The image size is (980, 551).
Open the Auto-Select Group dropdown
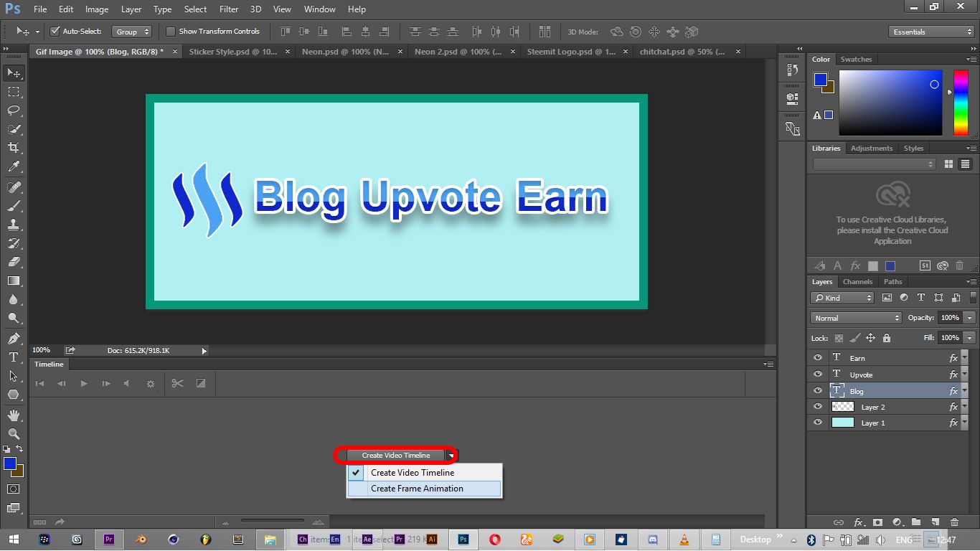pyautogui.click(x=133, y=32)
